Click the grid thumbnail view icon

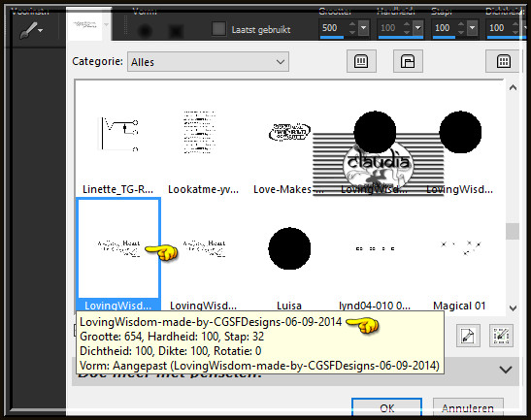pyautogui.click(x=504, y=61)
